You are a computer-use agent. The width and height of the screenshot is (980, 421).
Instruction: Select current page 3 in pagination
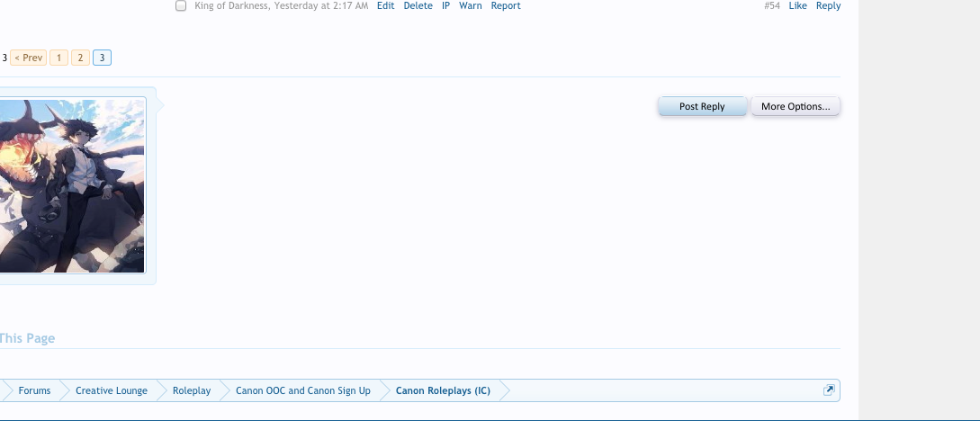point(102,58)
